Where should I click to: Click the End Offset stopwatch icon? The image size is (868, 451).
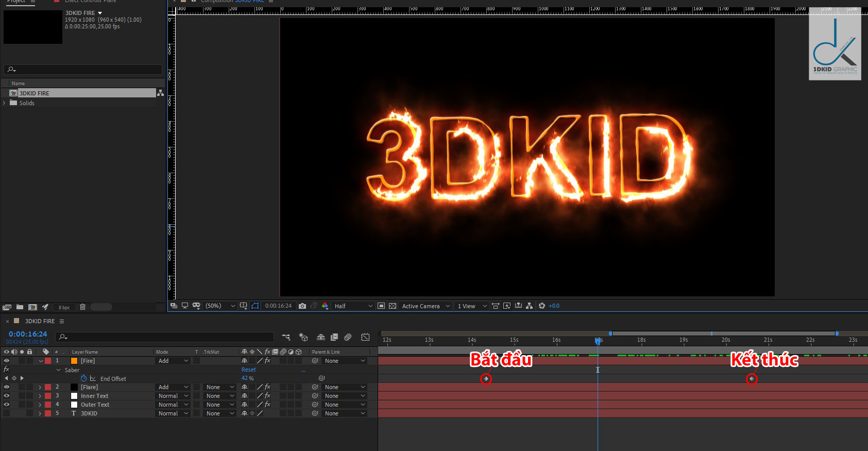pyautogui.click(x=83, y=378)
